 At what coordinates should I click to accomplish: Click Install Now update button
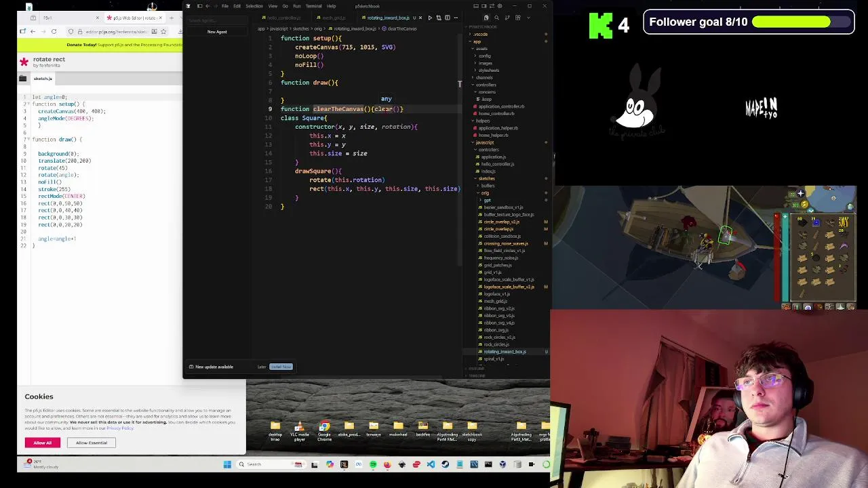pos(281,367)
